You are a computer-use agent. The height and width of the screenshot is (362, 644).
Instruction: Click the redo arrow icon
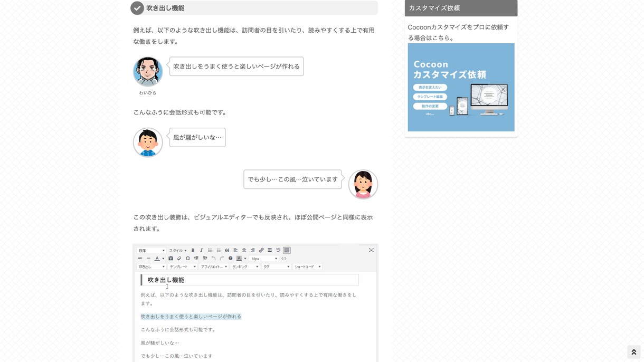pos(222,259)
